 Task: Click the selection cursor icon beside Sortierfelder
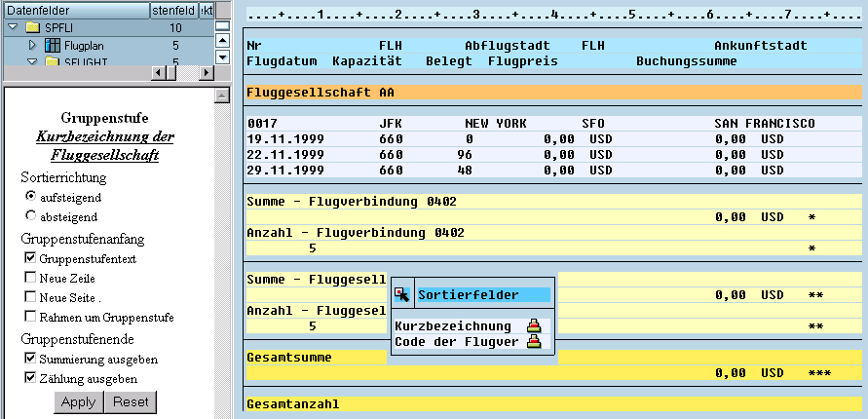[x=402, y=294]
